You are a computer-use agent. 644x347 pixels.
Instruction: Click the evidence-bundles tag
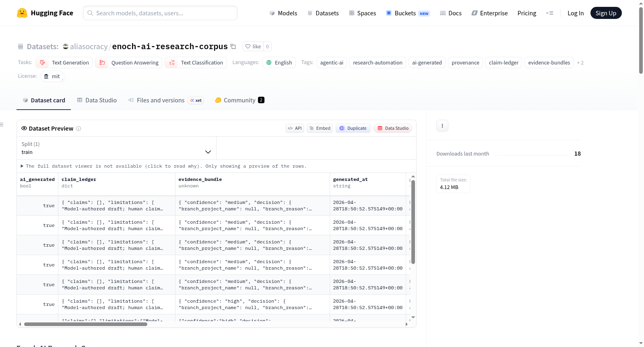tap(549, 62)
